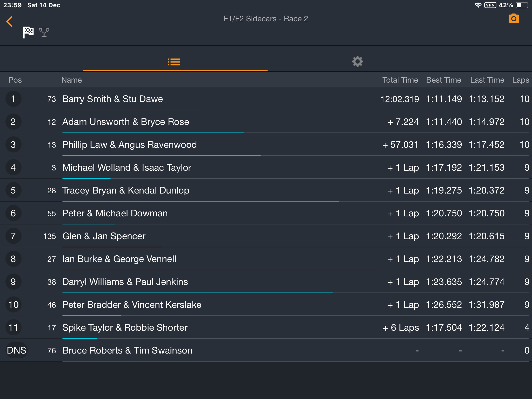Screen dimensions: 532x399
Task: Switch to the list view tab
Action: point(174,62)
